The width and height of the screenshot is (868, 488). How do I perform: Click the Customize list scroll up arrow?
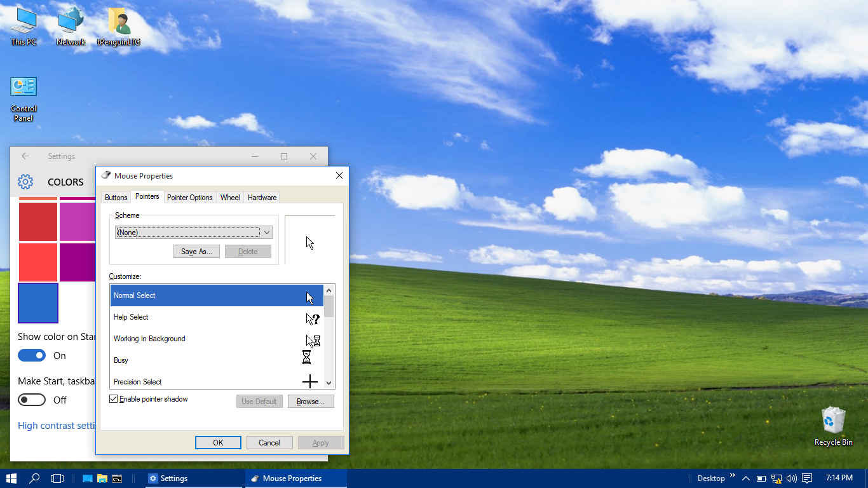(329, 290)
